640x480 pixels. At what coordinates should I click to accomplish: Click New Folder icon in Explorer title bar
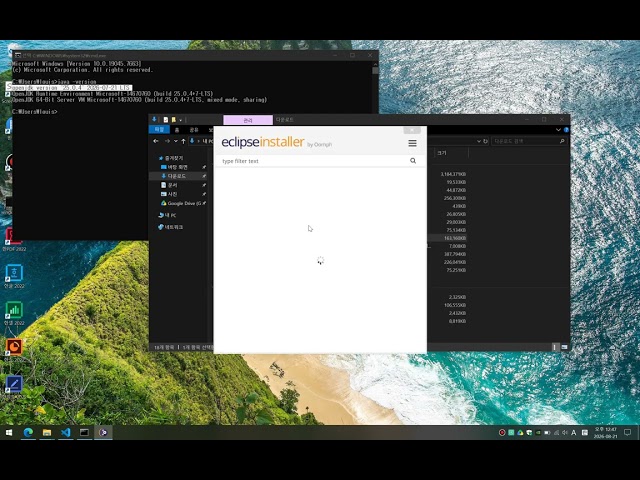tap(173, 120)
